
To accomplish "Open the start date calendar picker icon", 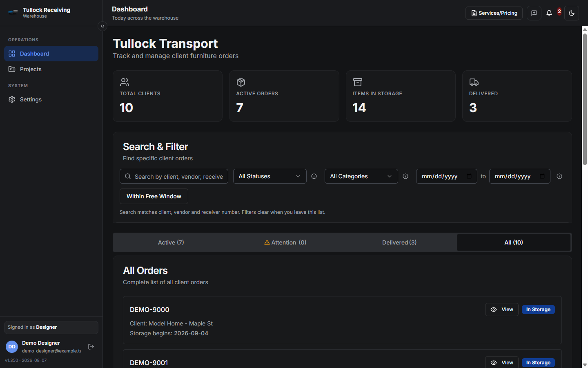I will (x=469, y=176).
